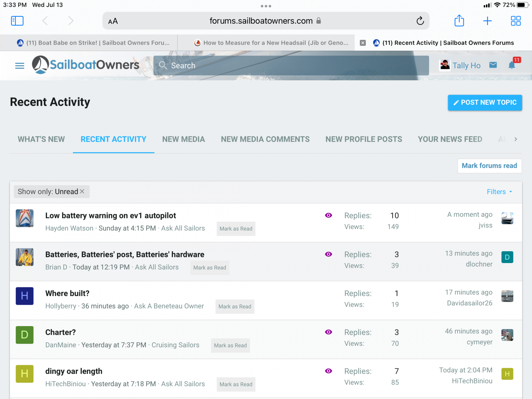Open jviss avatar on Low battery thread

(507, 218)
